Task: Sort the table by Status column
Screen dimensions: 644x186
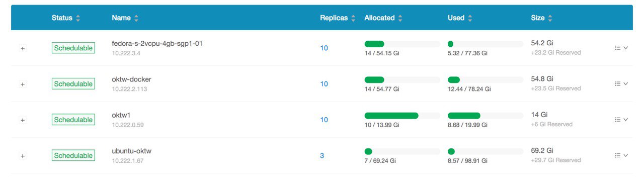Action: click(x=78, y=18)
